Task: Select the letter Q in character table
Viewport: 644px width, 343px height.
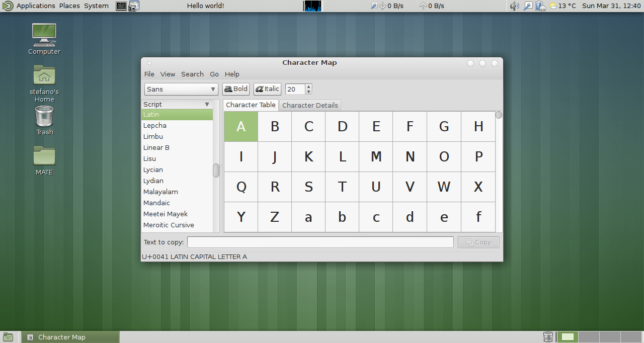Action: click(x=241, y=187)
